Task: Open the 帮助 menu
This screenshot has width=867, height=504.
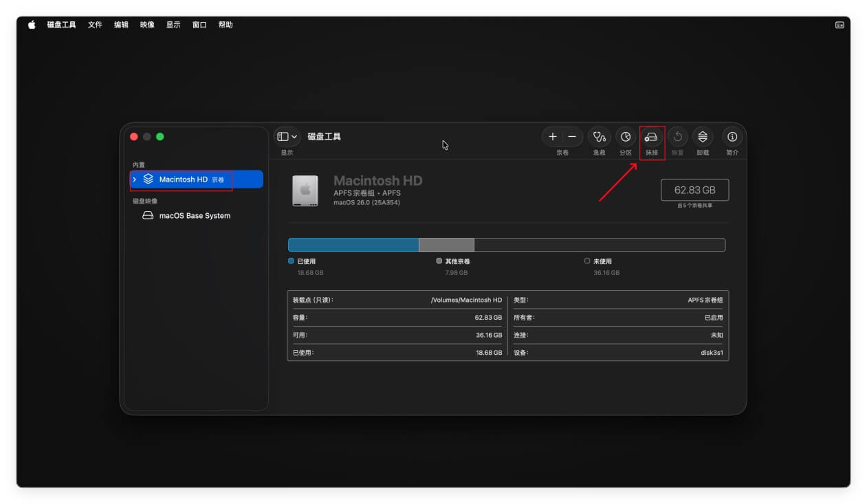Action: (x=226, y=25)
